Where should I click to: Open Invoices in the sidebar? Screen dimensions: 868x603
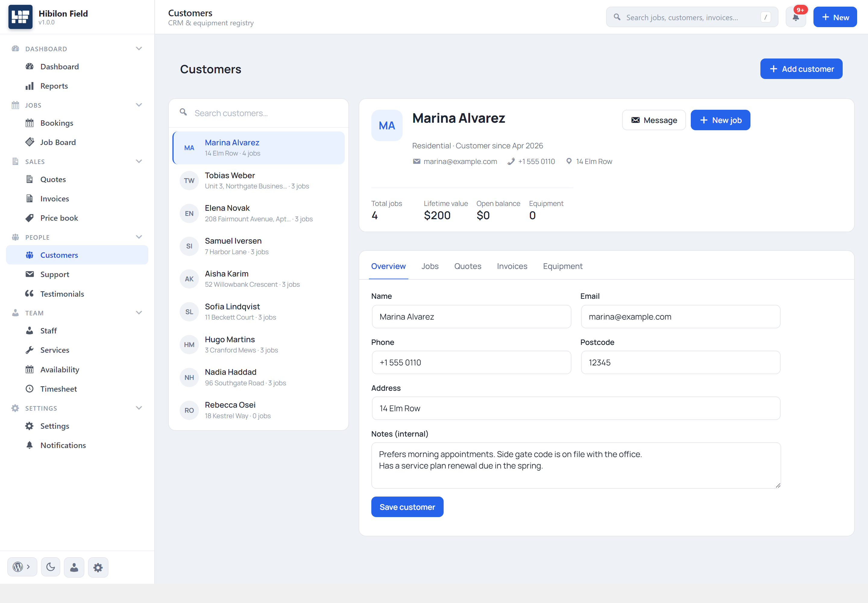(x=77, y=198)
